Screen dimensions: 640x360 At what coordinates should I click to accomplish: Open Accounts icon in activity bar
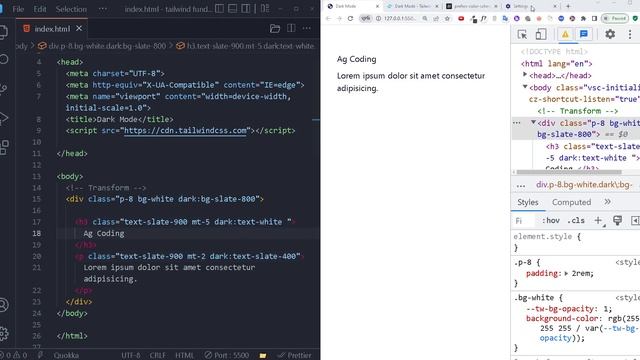4,305
